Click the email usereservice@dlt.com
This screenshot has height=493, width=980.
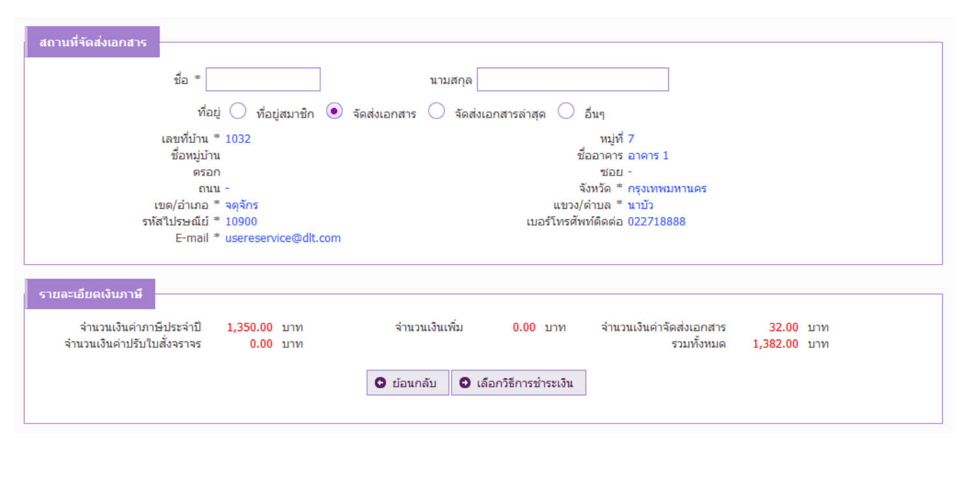point(283,238)
